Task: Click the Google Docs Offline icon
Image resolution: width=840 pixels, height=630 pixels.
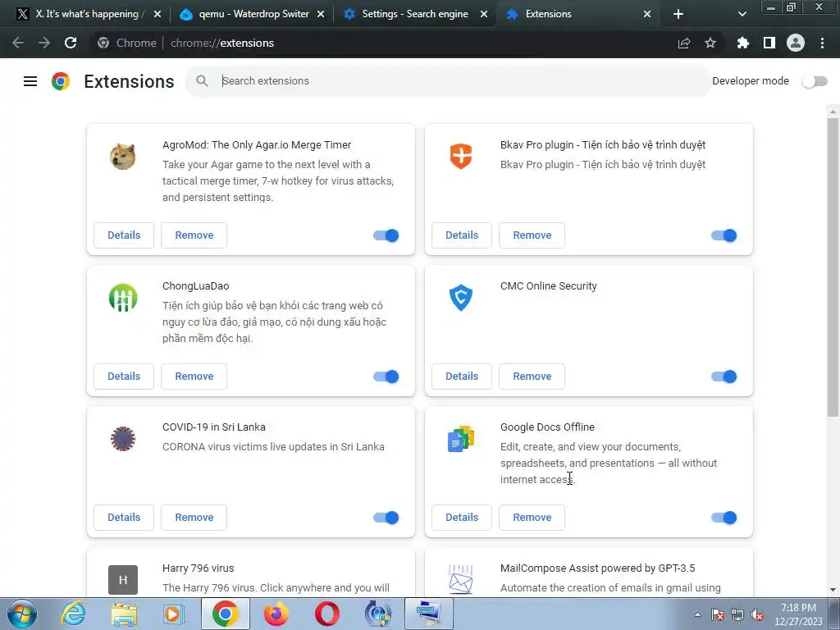Action: [x=461, y=439]
